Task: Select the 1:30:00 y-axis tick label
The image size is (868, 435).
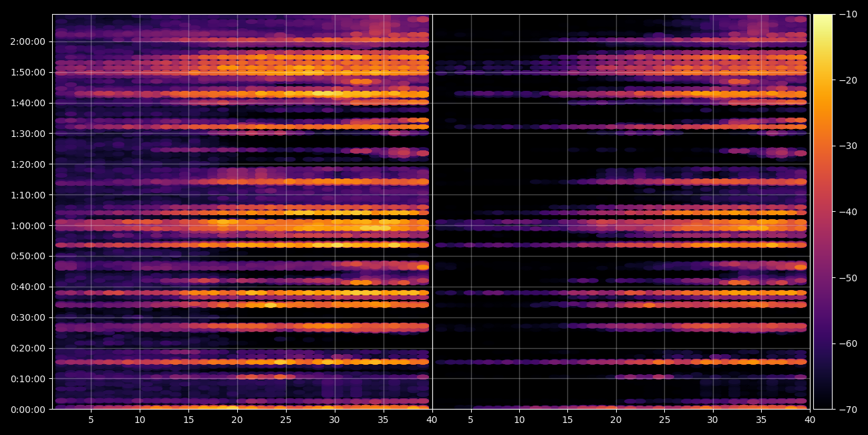Action: (28, 134)
